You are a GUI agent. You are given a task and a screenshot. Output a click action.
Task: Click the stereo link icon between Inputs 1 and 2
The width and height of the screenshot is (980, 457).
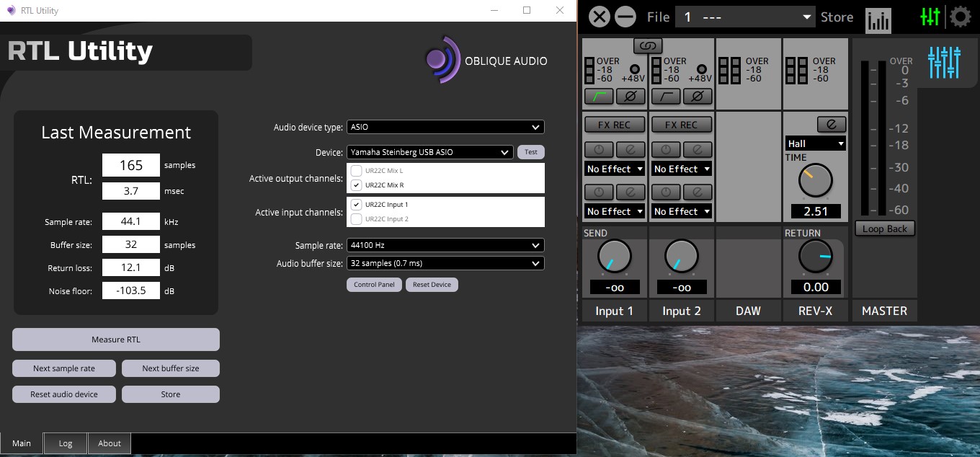pyautogui.click(x=648, y=46)
